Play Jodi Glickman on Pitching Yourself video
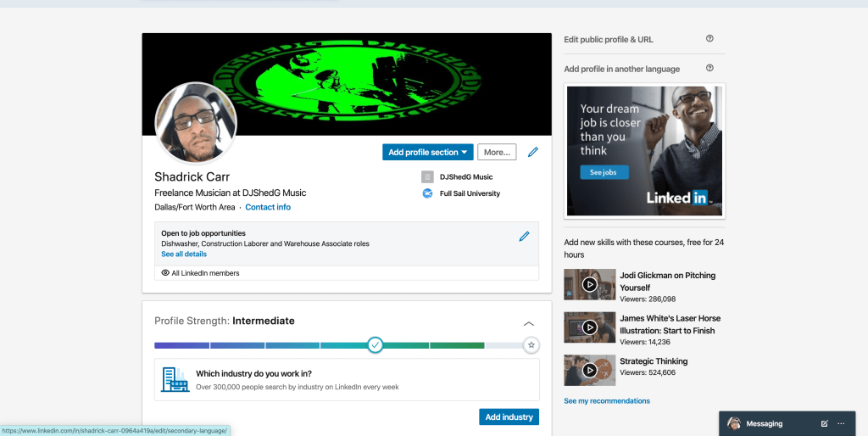Viewport: 868px width, 436px height. pyautogui.click(x=589, y=284)
